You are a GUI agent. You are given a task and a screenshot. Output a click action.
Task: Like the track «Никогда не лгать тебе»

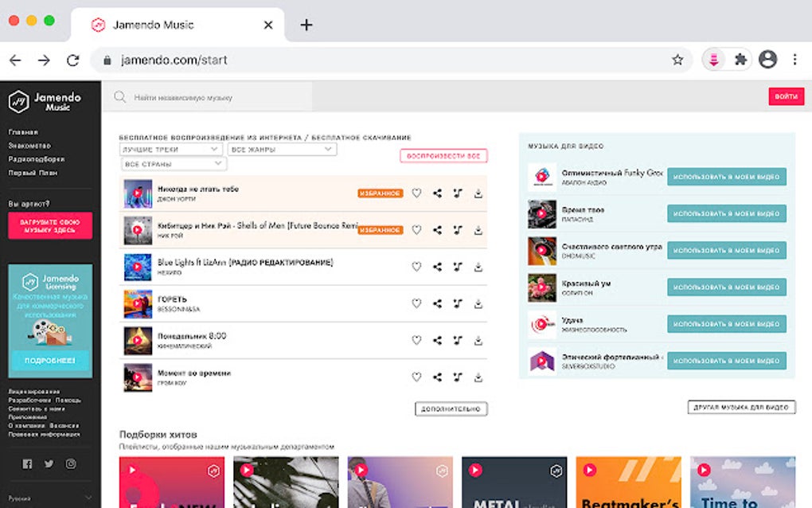[x=416, y=193]
